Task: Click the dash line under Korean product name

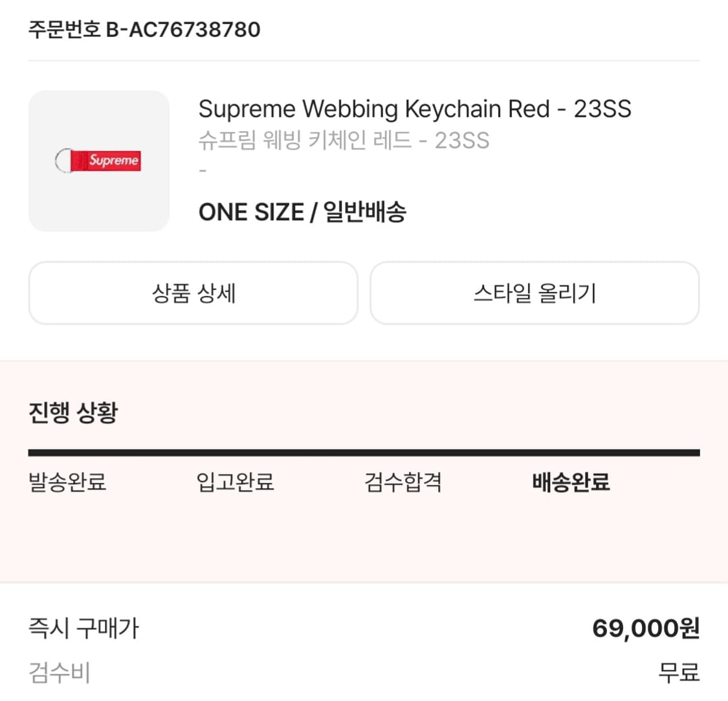Action: [203, 171]
